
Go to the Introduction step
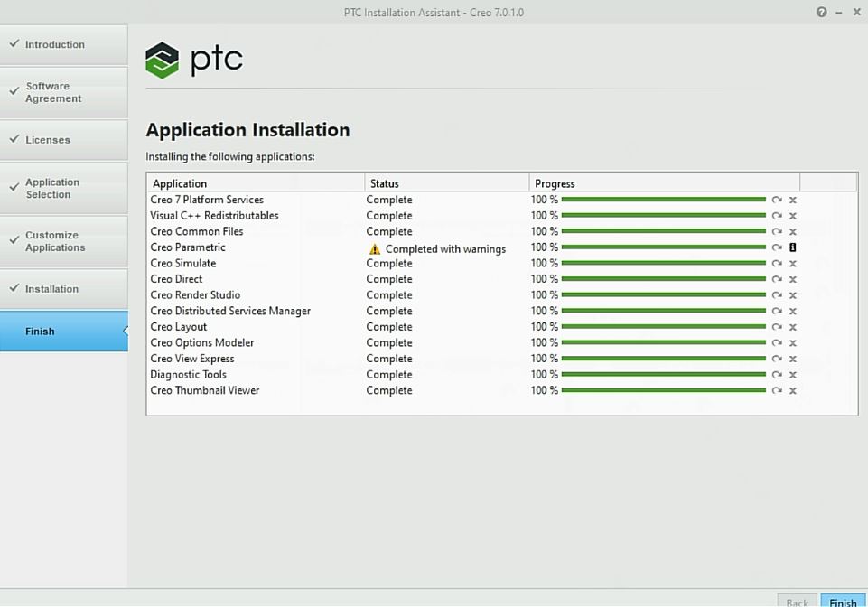point(63,45)
